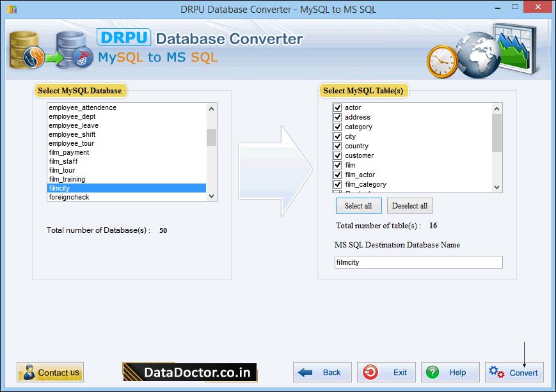
Task: Uncheck the customer table checkbox
Action: click(x=337, y=155)
